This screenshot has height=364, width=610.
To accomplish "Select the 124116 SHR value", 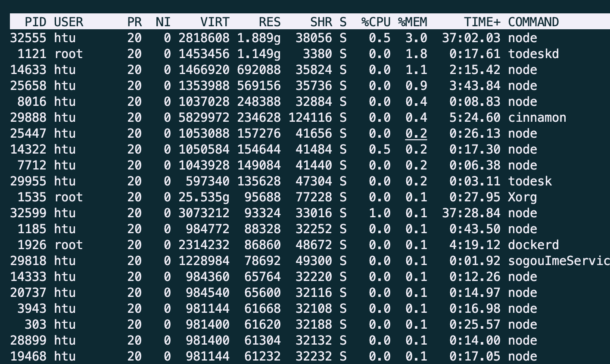I will [310, 117].
